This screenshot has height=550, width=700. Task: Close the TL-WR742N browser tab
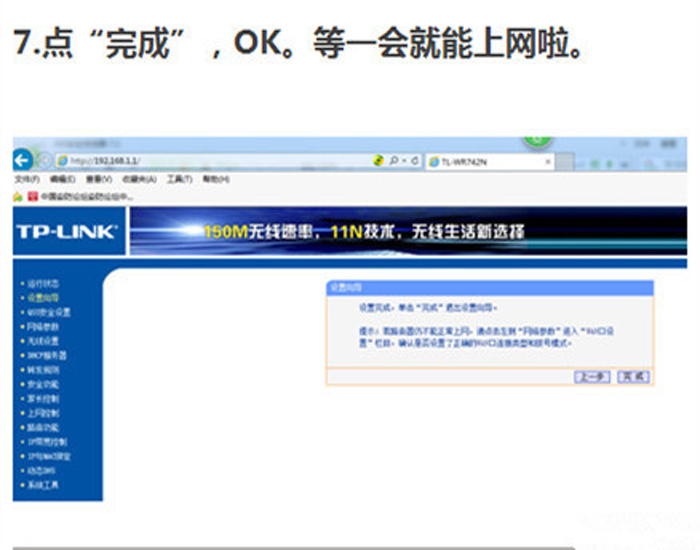tap(547, 160)
